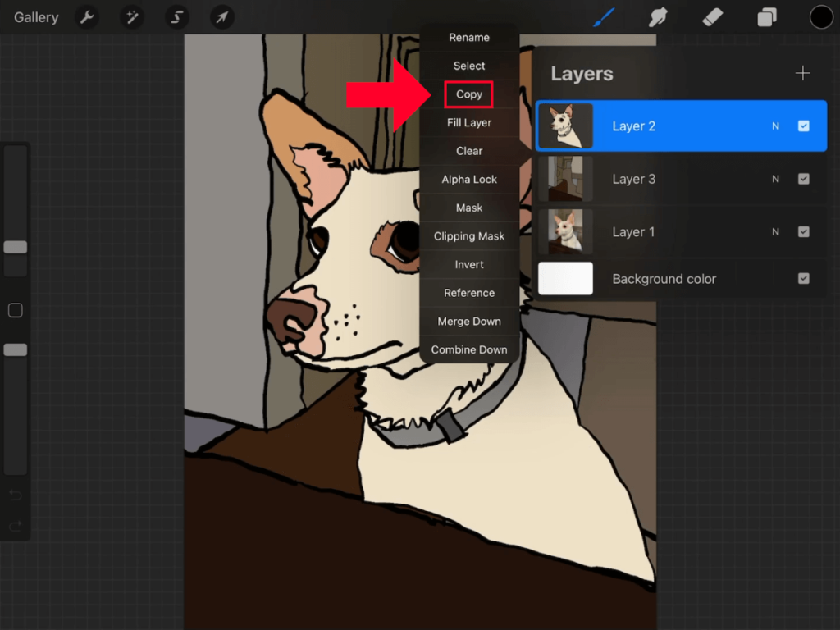
Task: Select the Smudge tool
Action: pos(658,16)
